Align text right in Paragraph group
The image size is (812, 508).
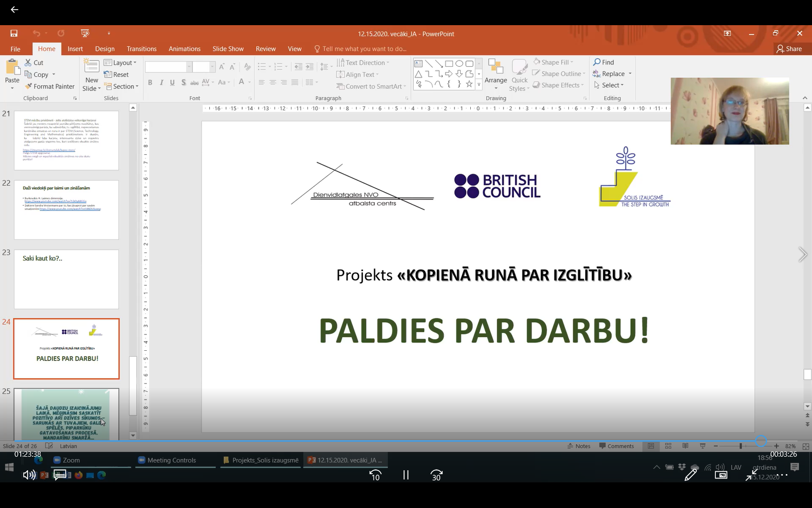[284, 82]
